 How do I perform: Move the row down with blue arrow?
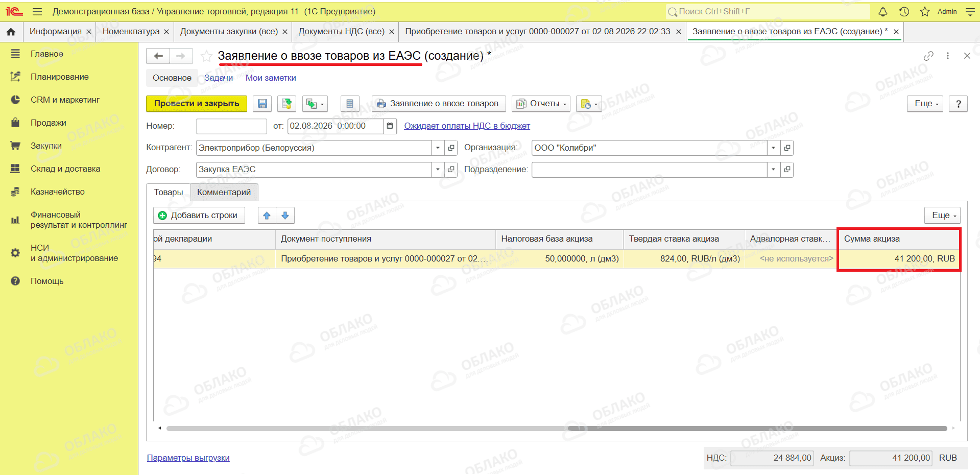285,216
